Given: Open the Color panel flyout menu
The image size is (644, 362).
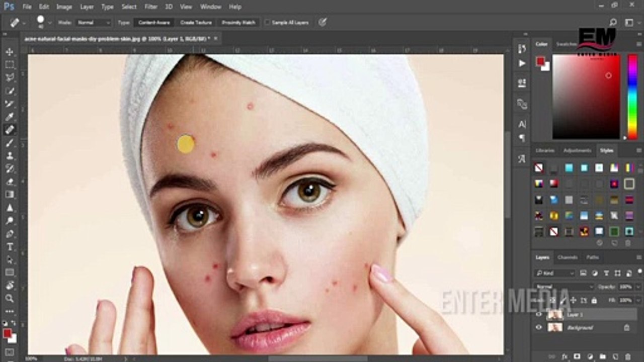Looking at the screenshot, I should [638, 44].
